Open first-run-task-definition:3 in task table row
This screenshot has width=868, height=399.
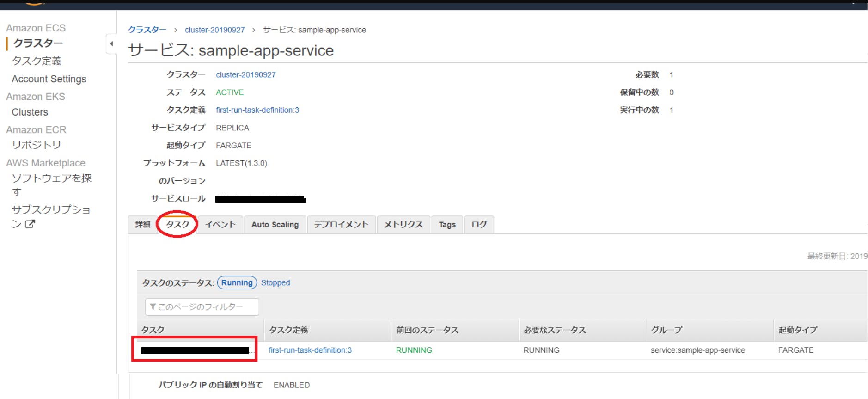[x=310, y=350]
